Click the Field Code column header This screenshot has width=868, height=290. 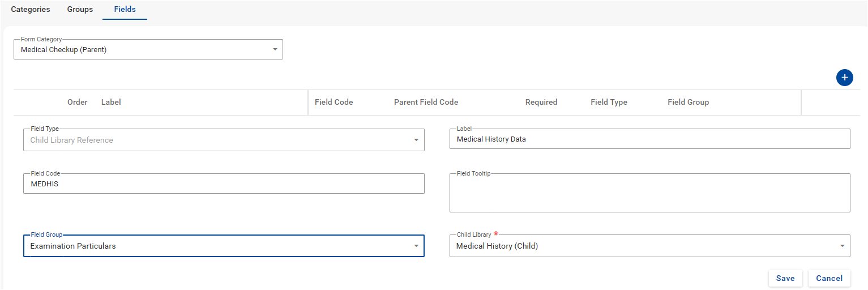333,103
